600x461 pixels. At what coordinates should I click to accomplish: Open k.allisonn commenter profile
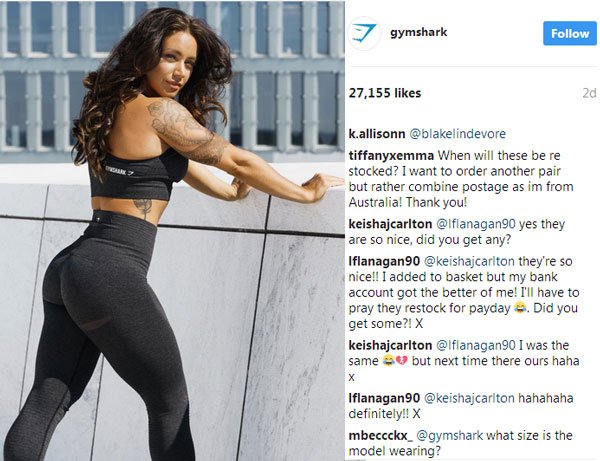pyautogui.click(x=377, y=134)
